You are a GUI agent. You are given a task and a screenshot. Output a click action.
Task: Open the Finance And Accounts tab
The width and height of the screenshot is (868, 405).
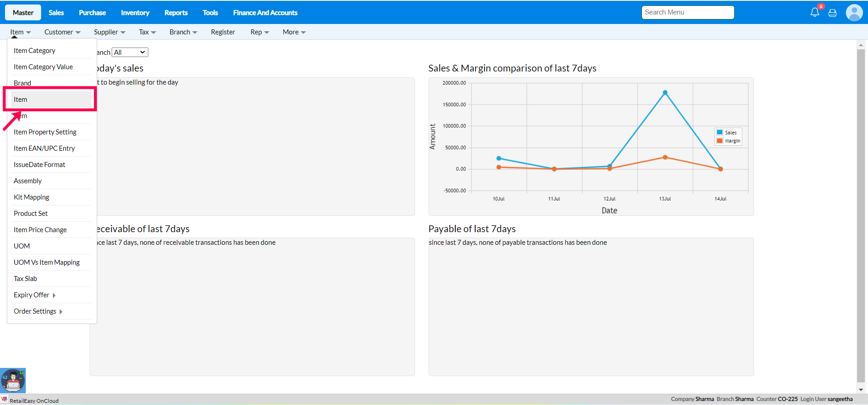coord(265,13)
